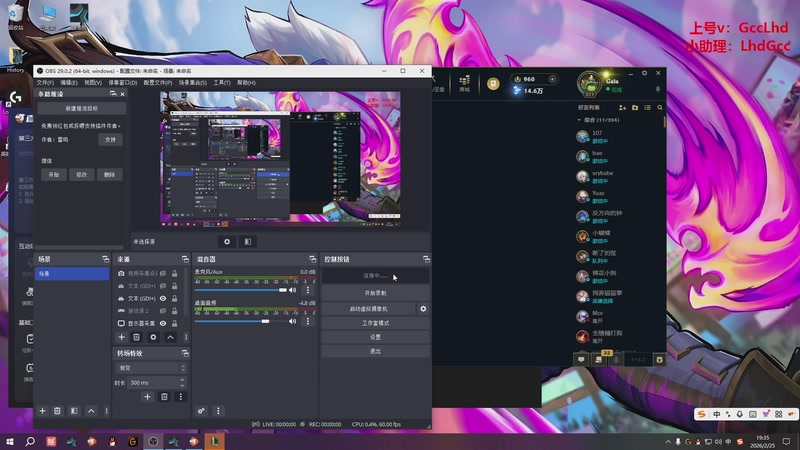The image size is (800, 450).
Task: Click the friends list search magnifier icon
Action: pos(660,108)
